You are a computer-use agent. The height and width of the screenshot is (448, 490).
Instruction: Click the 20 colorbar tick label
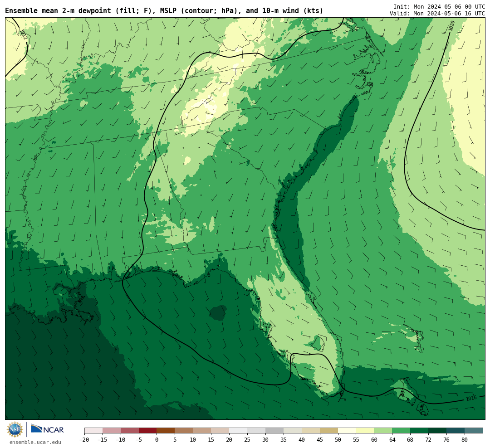[x=230, y=440]
